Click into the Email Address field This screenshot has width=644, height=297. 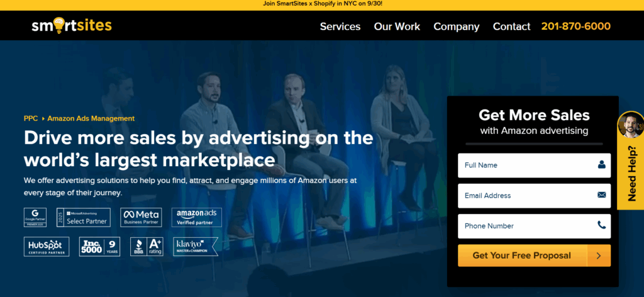tap(527, 196)
